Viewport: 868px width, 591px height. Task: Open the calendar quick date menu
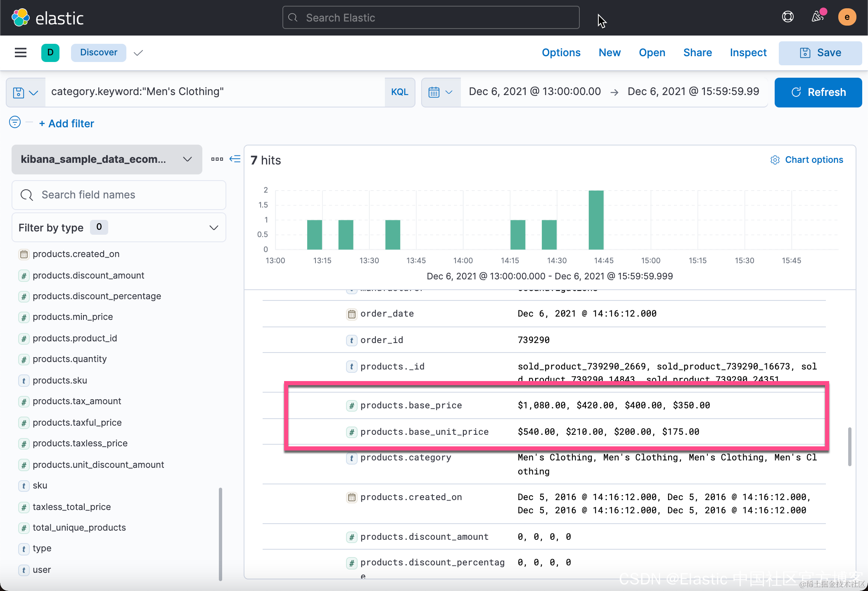coord(440,92)
